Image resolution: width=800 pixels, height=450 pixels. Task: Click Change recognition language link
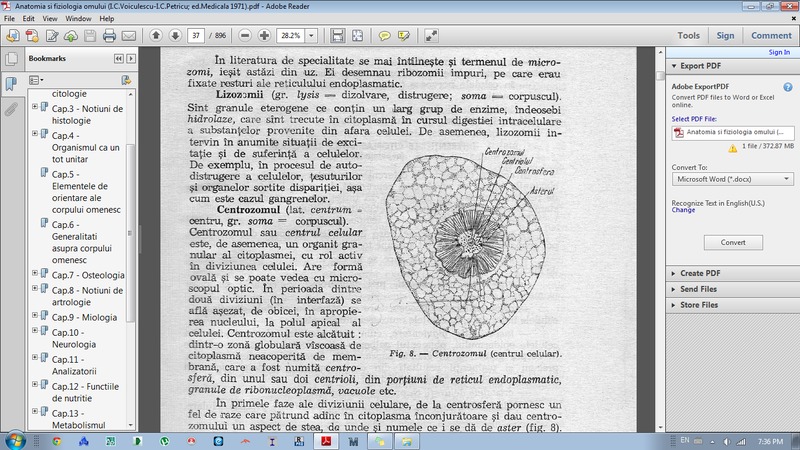(x=683, y=210)
